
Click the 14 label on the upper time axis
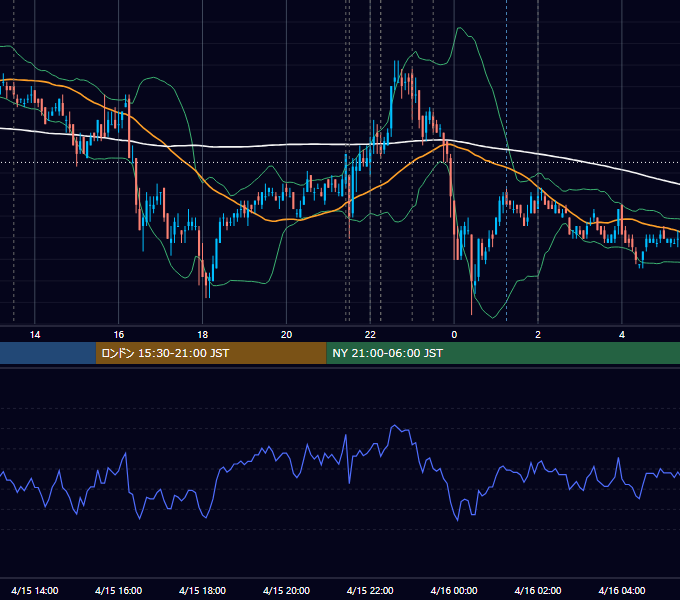point(35,335)
